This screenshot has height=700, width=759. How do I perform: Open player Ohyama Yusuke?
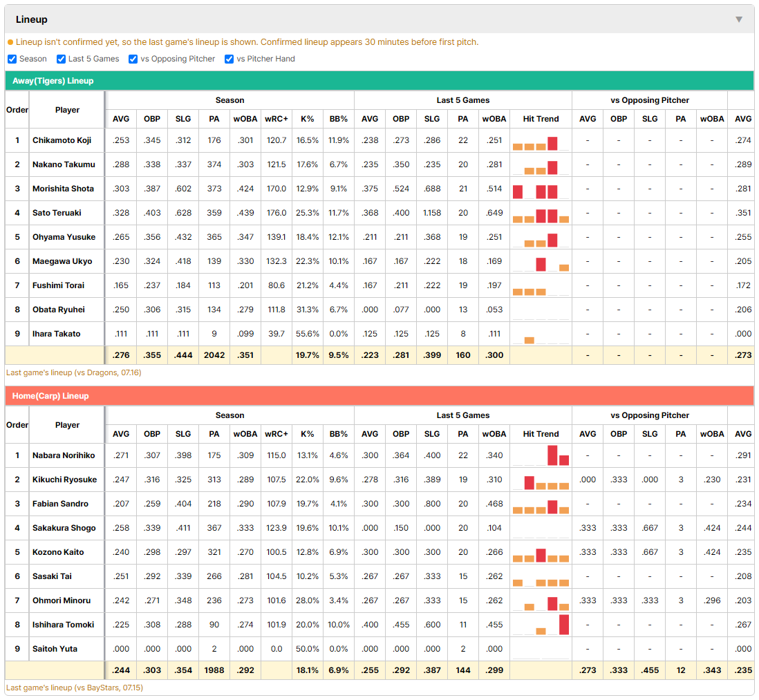(64, 237)
